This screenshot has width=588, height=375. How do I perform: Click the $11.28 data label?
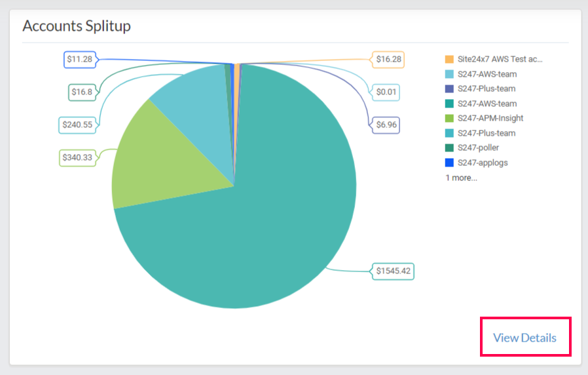pos(80,60)
